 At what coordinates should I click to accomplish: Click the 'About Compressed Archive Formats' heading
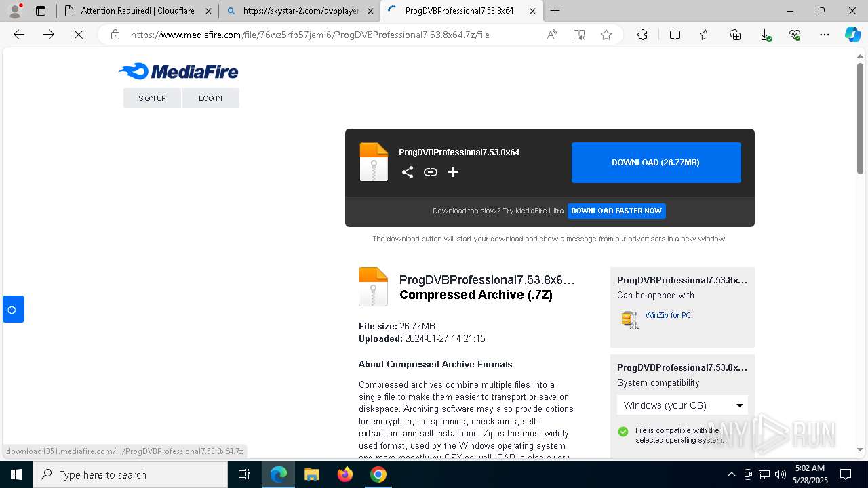coord(435,364)
